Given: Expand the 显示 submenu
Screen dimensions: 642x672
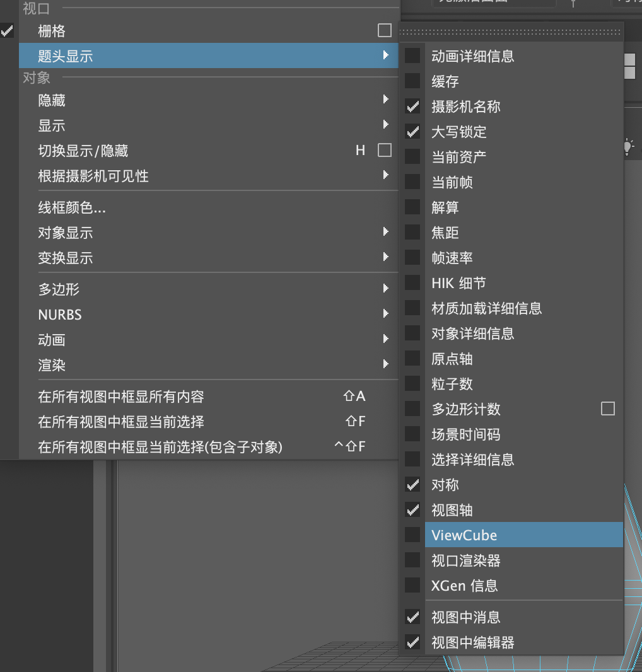Looking at the screenshot, I should [x=209, y=125].
